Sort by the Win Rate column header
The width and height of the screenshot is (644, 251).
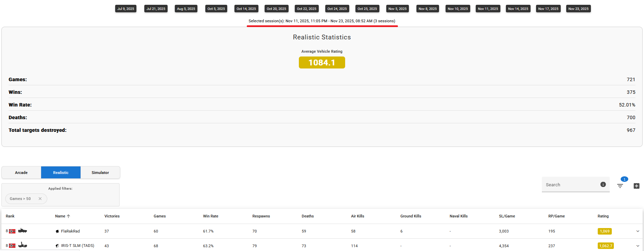(x=210, y=216)
